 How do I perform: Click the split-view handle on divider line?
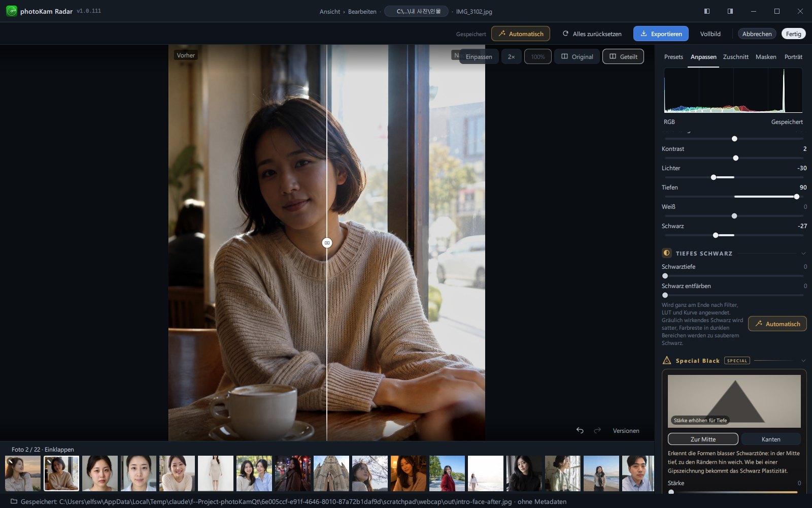point(327,243)
